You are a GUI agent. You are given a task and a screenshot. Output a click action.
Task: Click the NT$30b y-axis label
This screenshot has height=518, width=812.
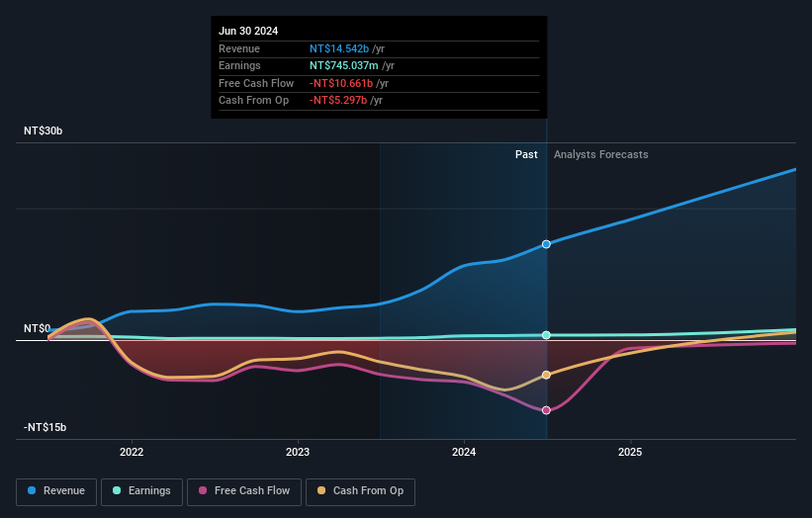coord(43,130)
